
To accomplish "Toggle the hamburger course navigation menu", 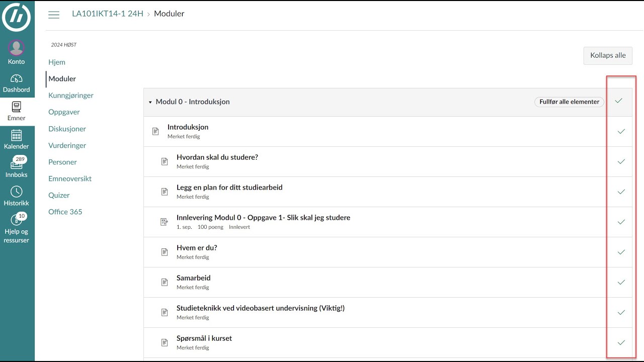I will [54, 15].
